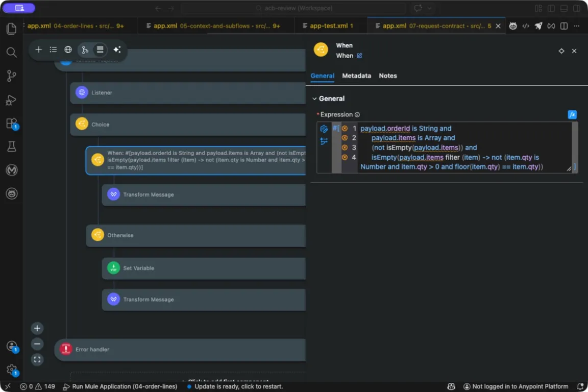Fit the flow to screen

pyautogui.click(x=37, y=360)
